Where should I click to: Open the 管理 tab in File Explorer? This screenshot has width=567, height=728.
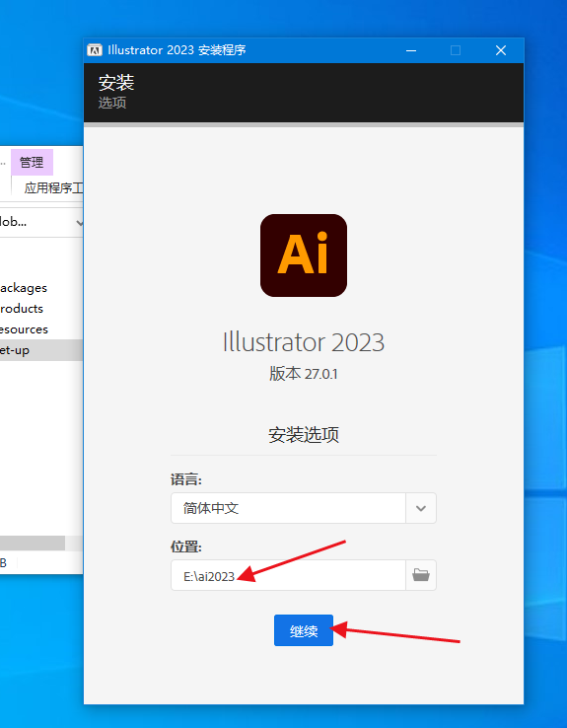32,162
